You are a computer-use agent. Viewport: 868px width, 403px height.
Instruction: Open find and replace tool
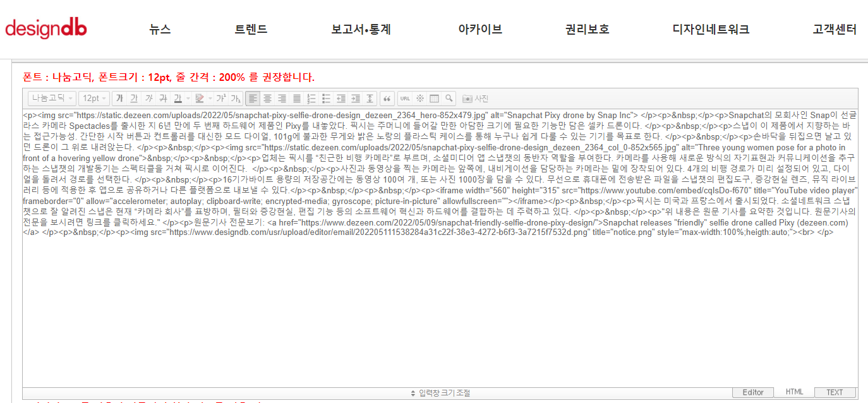pyautogui.click(x=449, y=99)
